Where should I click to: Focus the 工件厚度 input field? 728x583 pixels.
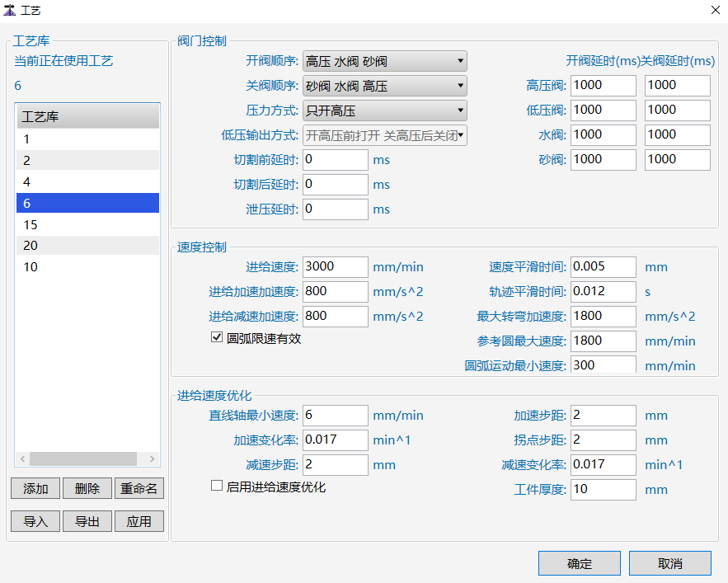click(603, 489)
